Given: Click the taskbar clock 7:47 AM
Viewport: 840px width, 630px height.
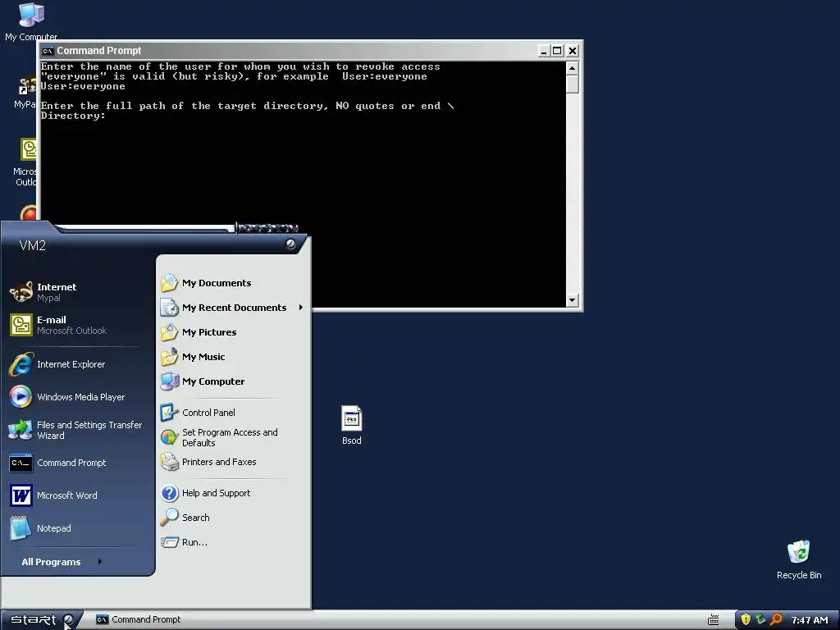Looking at the screenshot, I should coord(810,620).
